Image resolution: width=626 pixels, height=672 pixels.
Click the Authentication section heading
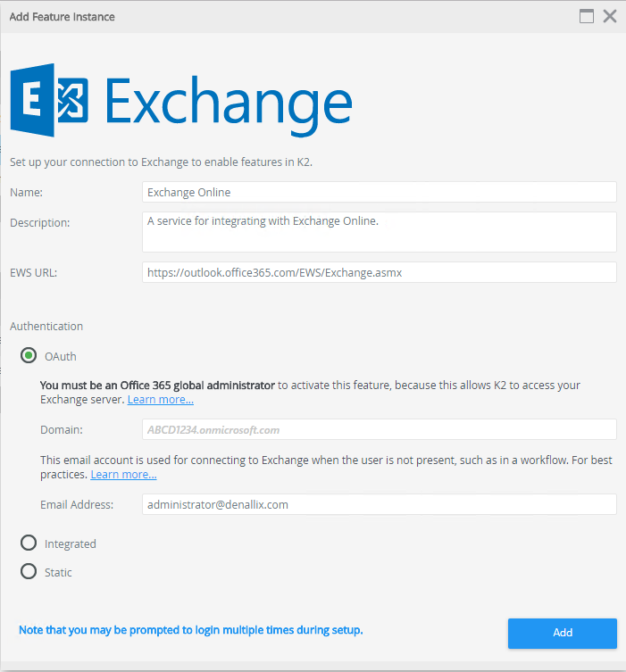click(46, 327)
